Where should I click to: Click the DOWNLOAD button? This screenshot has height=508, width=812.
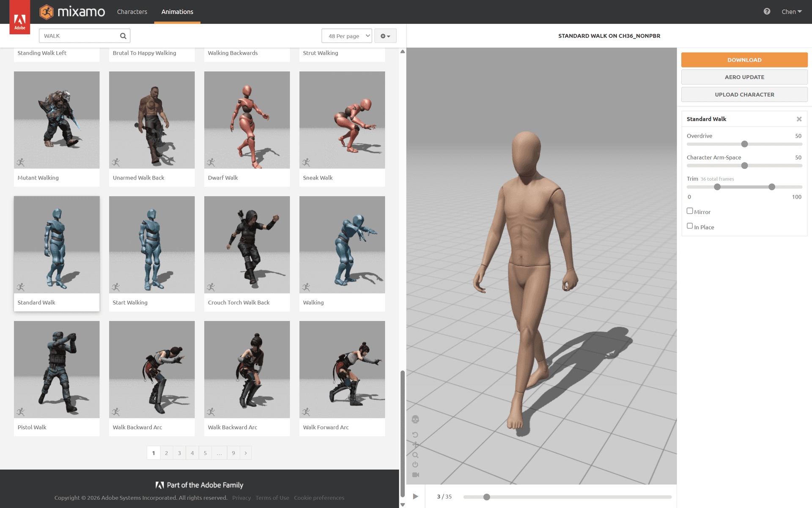pos(744,60)
